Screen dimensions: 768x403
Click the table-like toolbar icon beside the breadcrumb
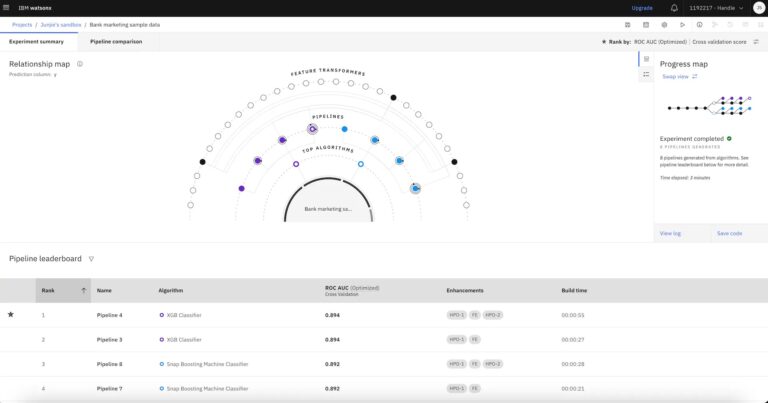(646, 24)
